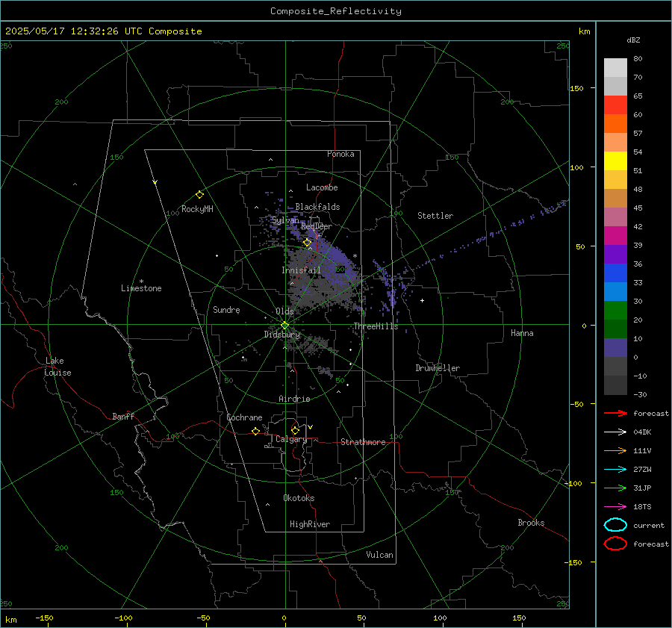This screenshot has height=628, width=672.
Task: Select the light gray 70-80 dBZ swatch
Action: (615, 68)
